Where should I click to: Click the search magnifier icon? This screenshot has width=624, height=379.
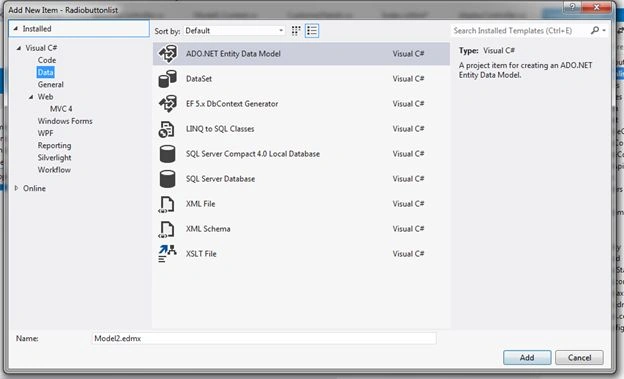(595, 30)
